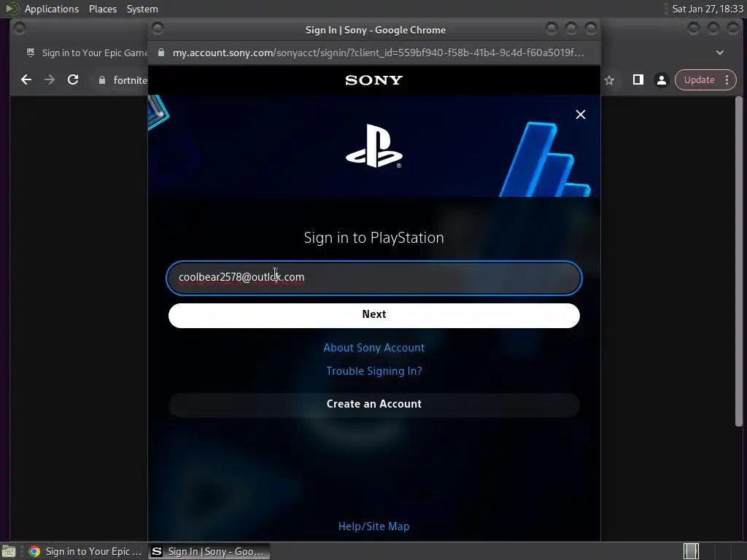Click the top panel launcher icon beside Applications

12,9
